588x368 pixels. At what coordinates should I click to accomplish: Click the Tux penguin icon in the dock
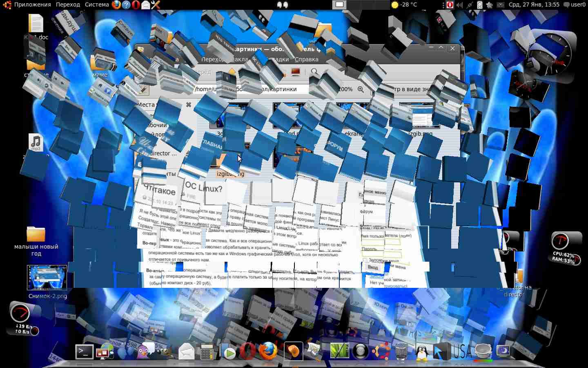tap(421, 351)
